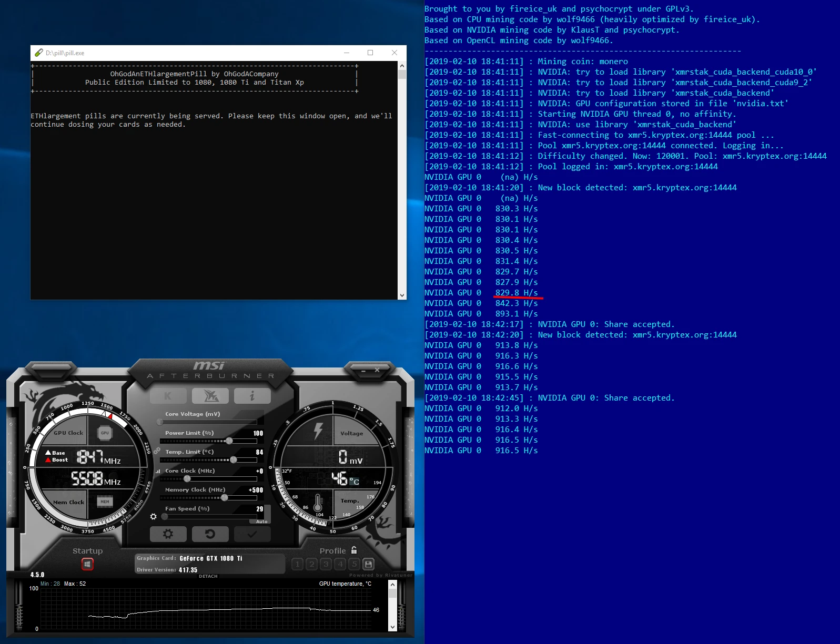Toggle power and temp limit link icon
This screenshot has height=644, width=840.
tap(157, 451)
